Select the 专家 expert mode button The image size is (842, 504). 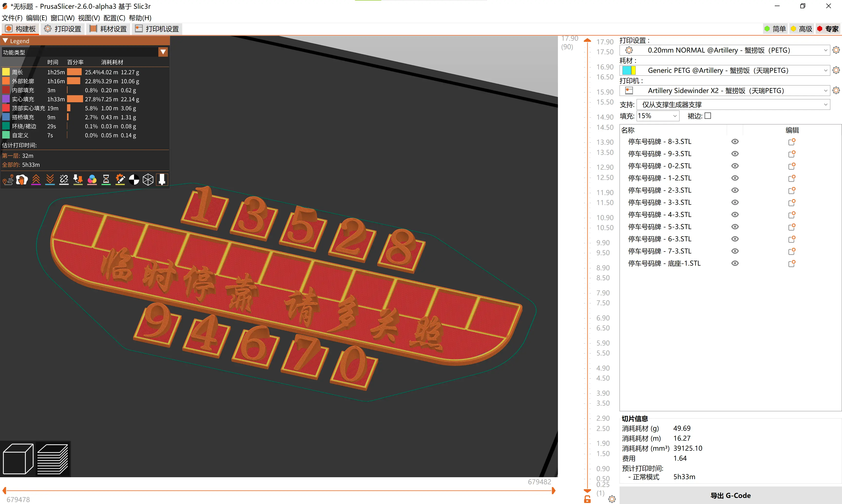(828, 29)
